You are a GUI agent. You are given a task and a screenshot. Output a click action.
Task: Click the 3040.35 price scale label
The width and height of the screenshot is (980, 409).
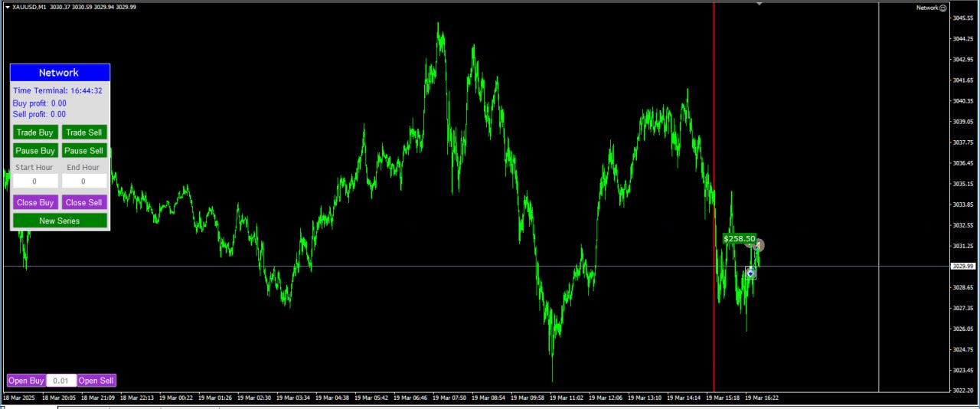pyautogui.click(x=962, y=100)
